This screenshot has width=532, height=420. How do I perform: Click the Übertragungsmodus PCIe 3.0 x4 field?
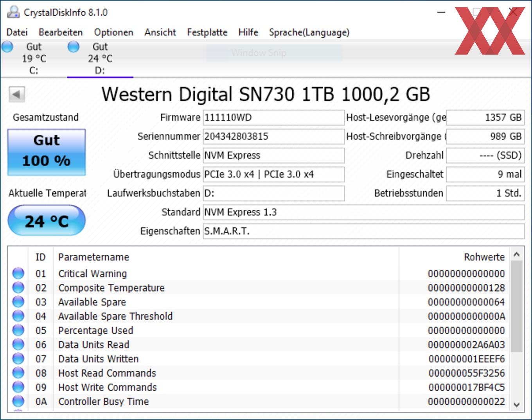click(x=273, y=174)
